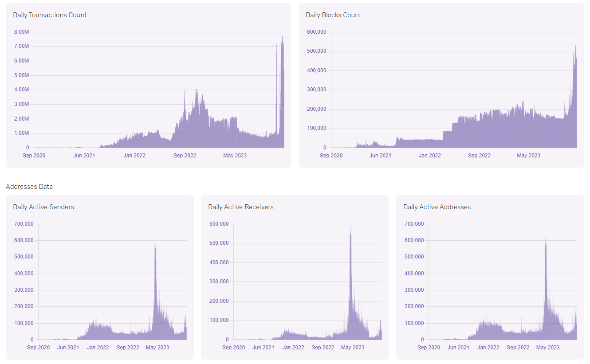
Task: Click the Daily Transactions Count chart title
Action: click(x=50, y=15)
